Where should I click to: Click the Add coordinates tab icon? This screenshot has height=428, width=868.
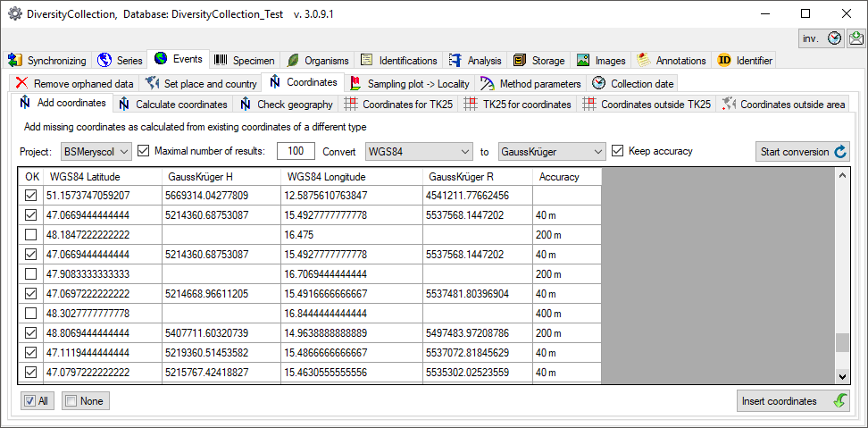point(26,103)
